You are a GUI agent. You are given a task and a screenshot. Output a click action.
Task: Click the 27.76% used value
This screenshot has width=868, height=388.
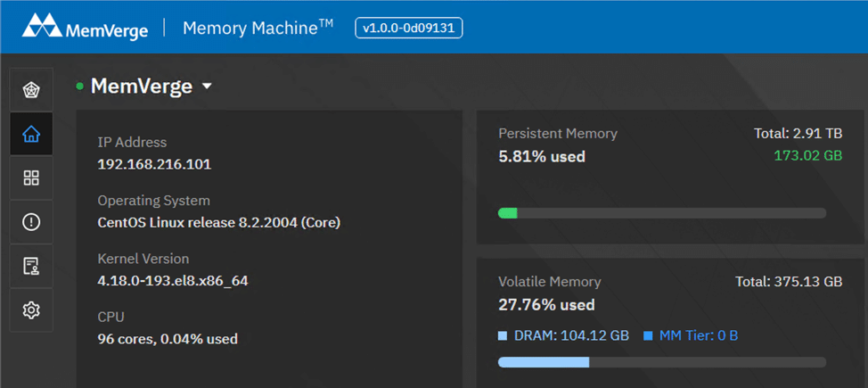(x=546, y=305)
